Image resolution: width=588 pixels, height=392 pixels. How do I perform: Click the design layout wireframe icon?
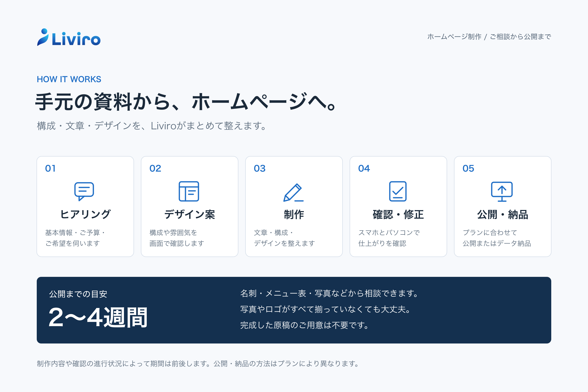(x=189, y=191)
